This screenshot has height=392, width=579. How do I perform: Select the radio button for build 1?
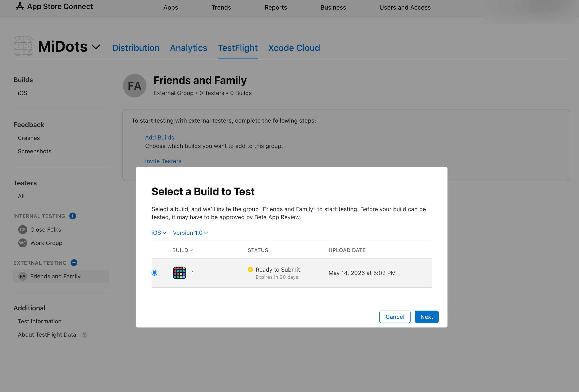point(154,273)
